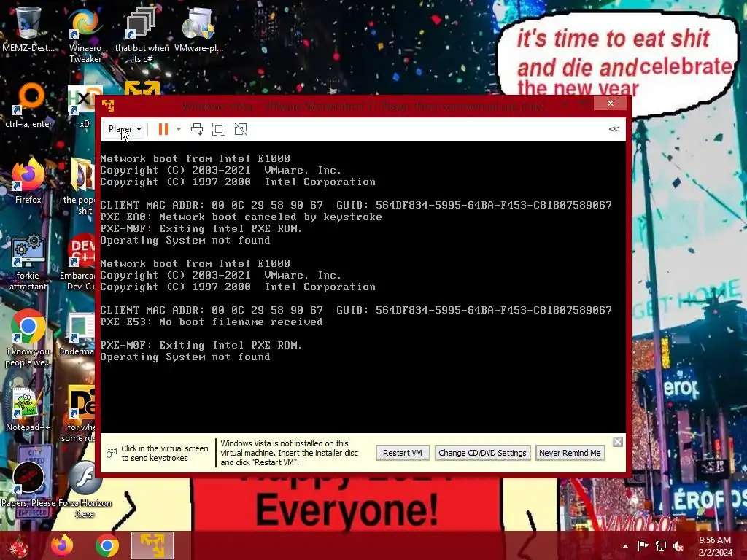Dismiss the install reminder bar
The height and width of the screenshot is (560, 747).
617,442
